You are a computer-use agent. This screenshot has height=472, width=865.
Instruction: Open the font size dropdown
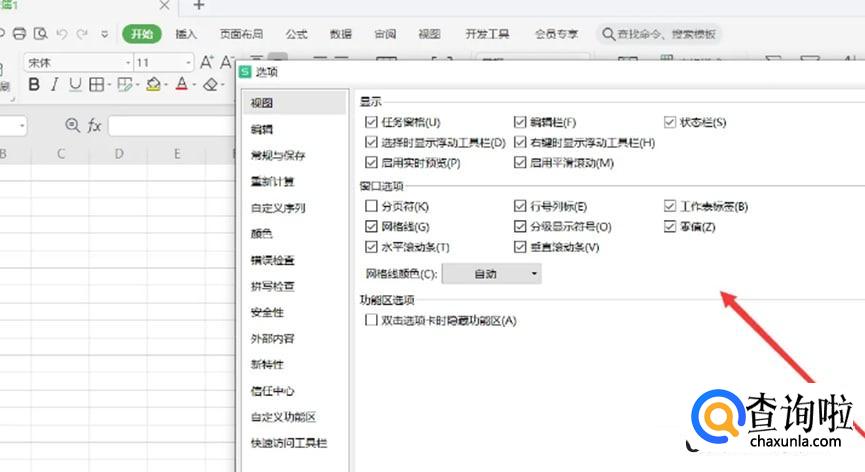click(x=188, y=63)
